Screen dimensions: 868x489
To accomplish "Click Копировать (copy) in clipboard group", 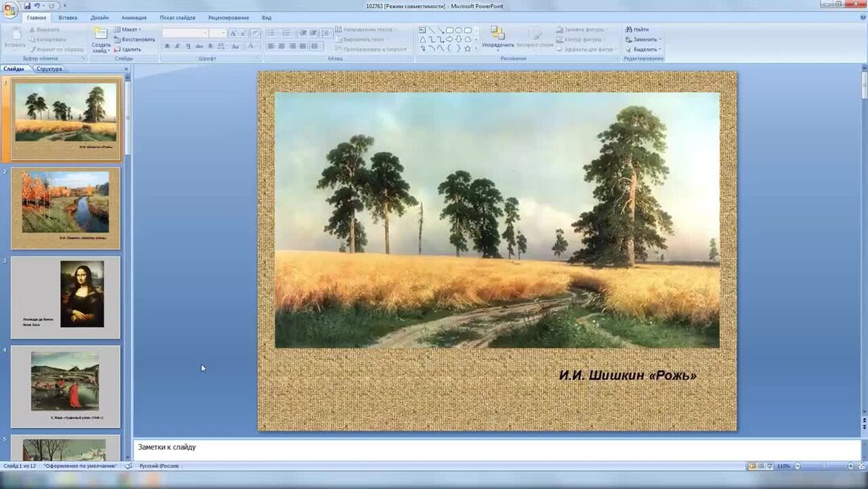I will point(47,40).
